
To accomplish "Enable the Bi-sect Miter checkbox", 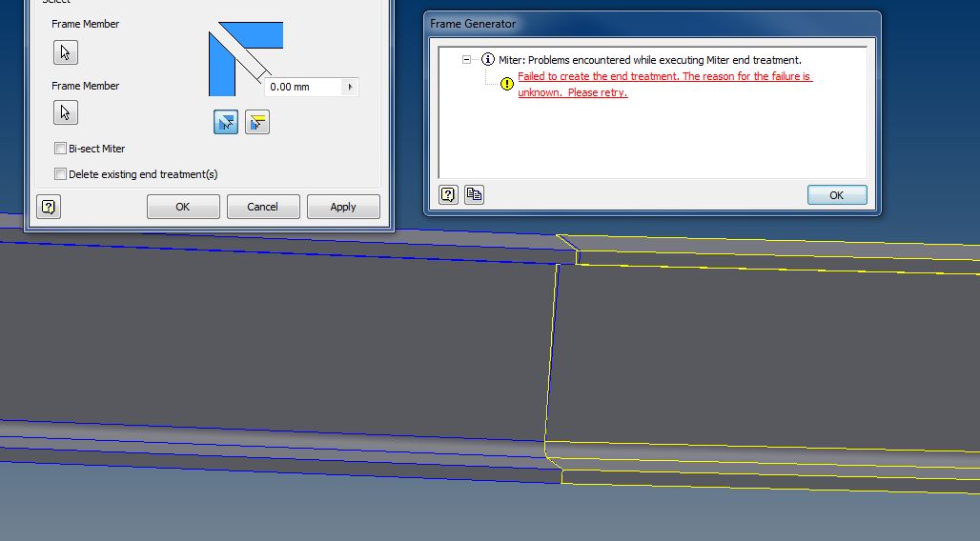I will click(x=61, y=149).
